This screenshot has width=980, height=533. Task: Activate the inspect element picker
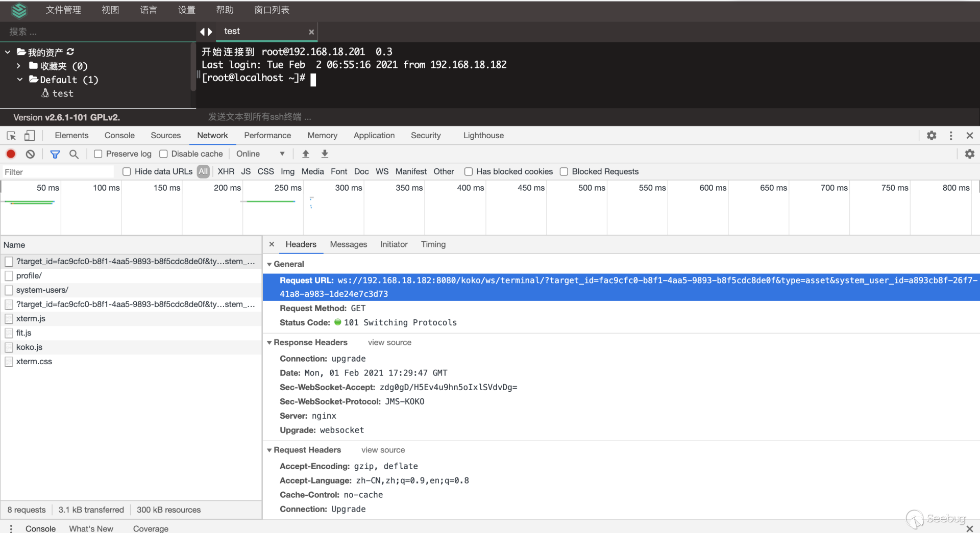click(11, 136)
